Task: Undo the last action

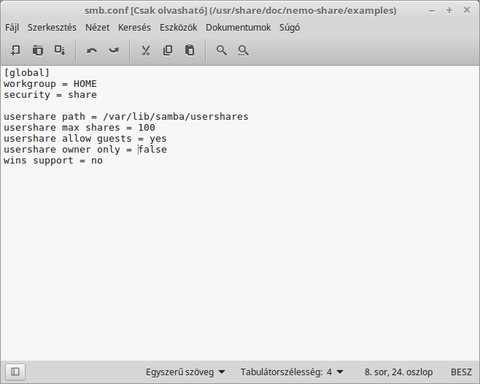Action: 92,50
